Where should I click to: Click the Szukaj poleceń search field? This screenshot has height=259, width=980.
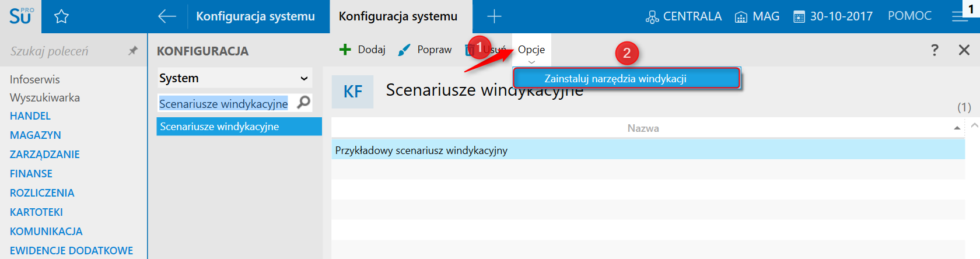click(x=64, y=51)
